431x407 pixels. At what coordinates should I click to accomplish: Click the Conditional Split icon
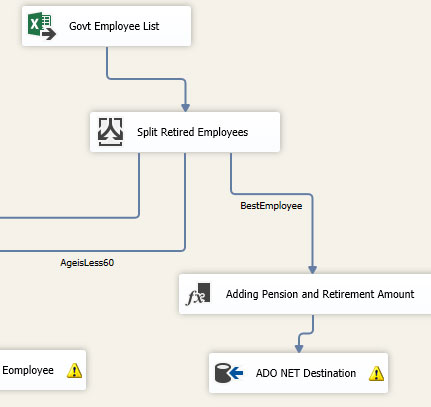click(x=110, y=132)
